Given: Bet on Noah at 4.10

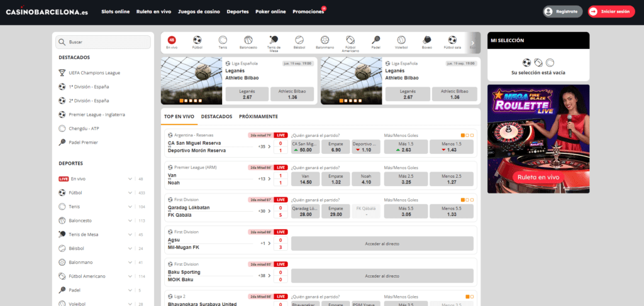Looking at the screenshot, I should tap(366, 179).
